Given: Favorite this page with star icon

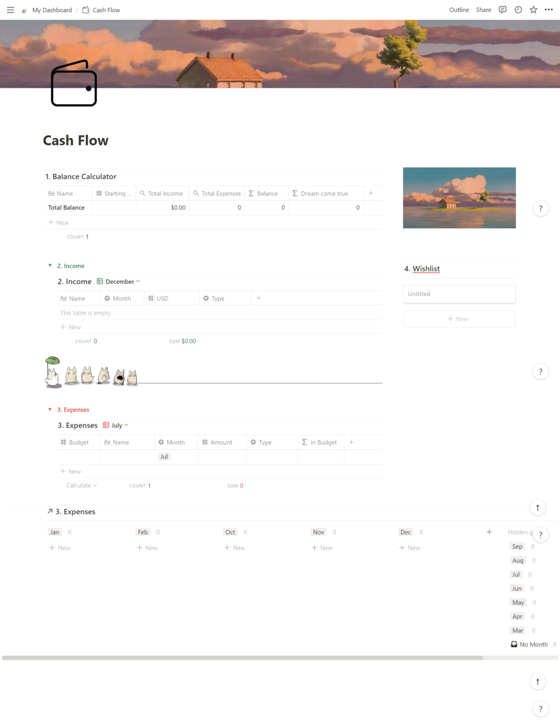Looking at the screenshot, I should coord(533,10).
